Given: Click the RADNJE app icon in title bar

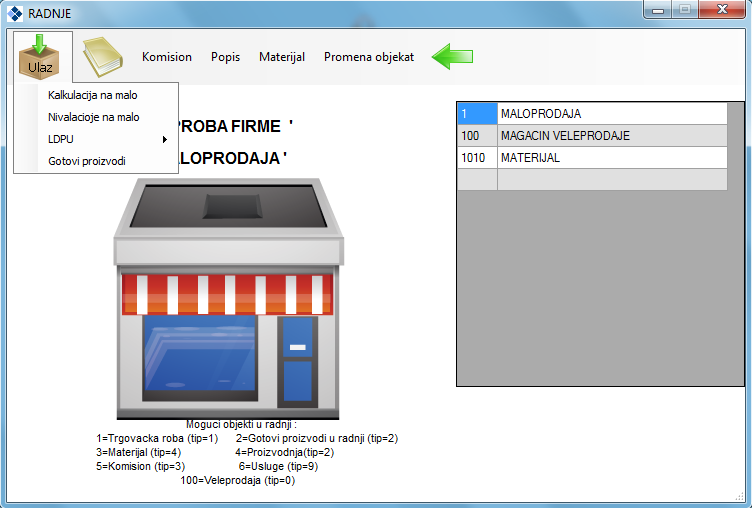Looking at the screenshot, I should pyautogui.click(x=15, y=13).
